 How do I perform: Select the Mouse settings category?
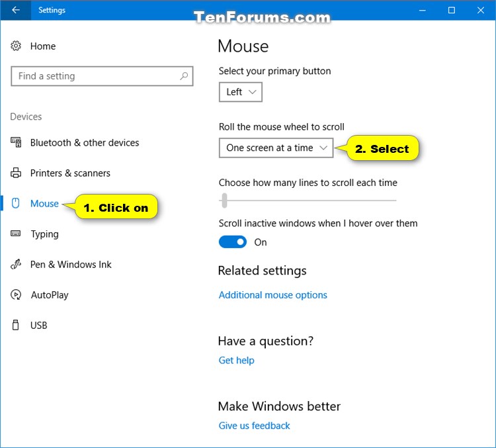[44, 204]
